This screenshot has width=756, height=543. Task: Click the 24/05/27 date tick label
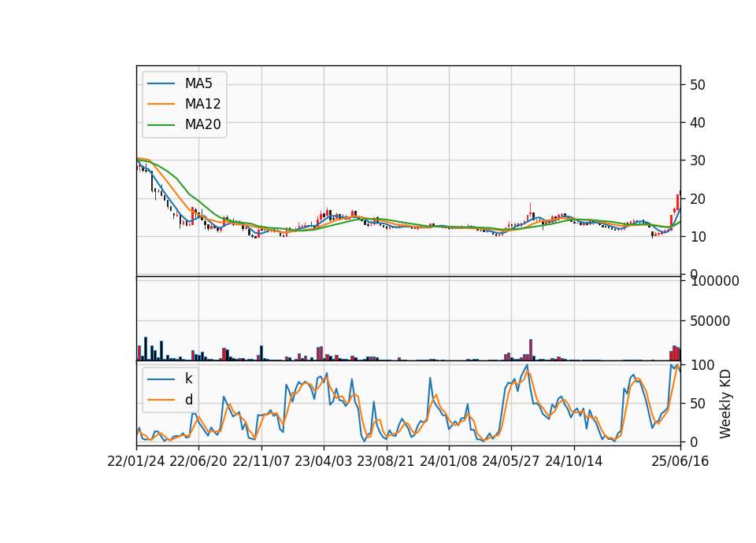coord(511,461)
